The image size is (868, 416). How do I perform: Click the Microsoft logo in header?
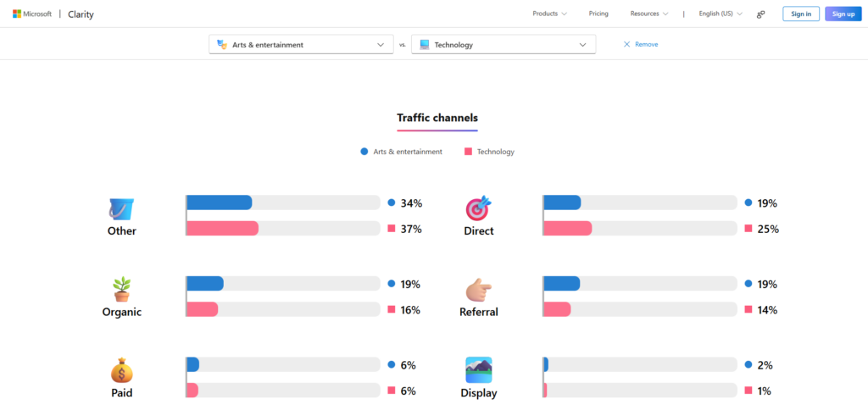coord(31,14)
